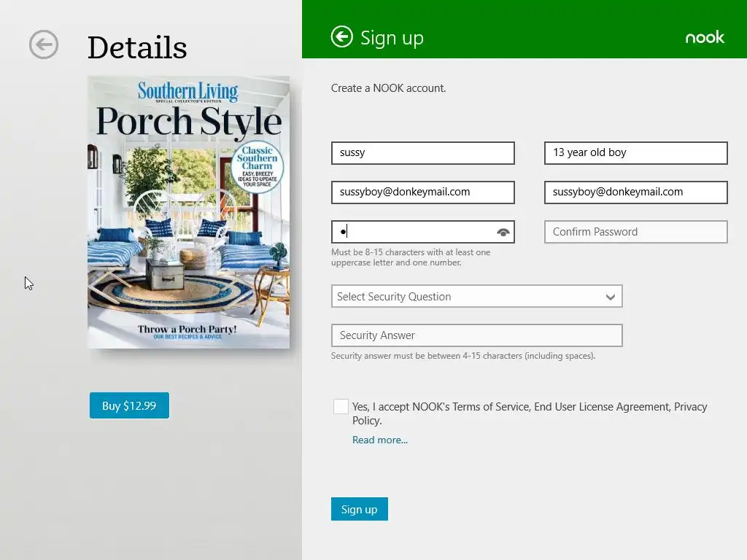This screenshot has height=560, width=747.
Task: Focus the left email address field
Action: click(x=423, y=192)
